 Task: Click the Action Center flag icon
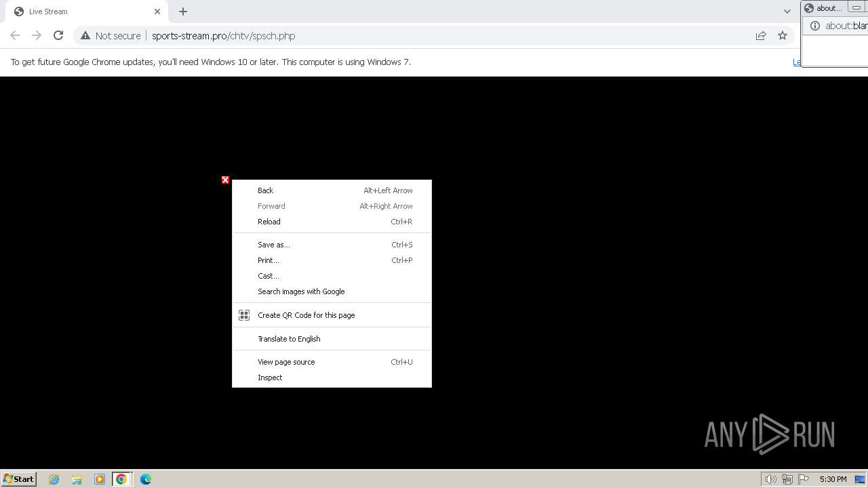tap(804, 479)
